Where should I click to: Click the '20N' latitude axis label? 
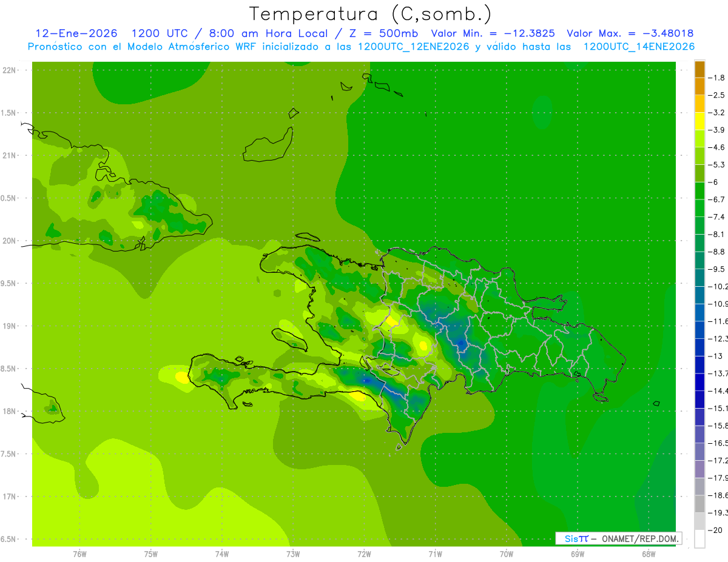click(x=9, y=241)
